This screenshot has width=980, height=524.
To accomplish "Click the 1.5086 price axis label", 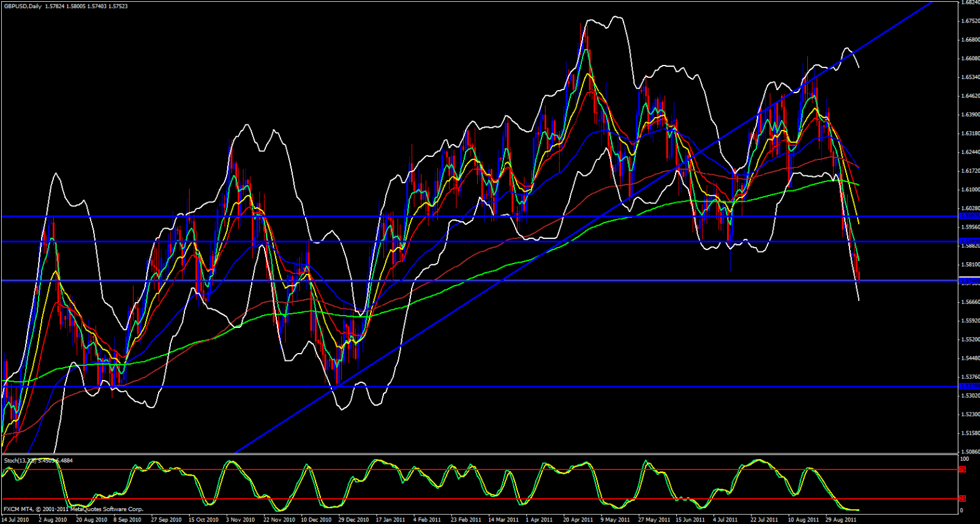I will pos(970,452).
